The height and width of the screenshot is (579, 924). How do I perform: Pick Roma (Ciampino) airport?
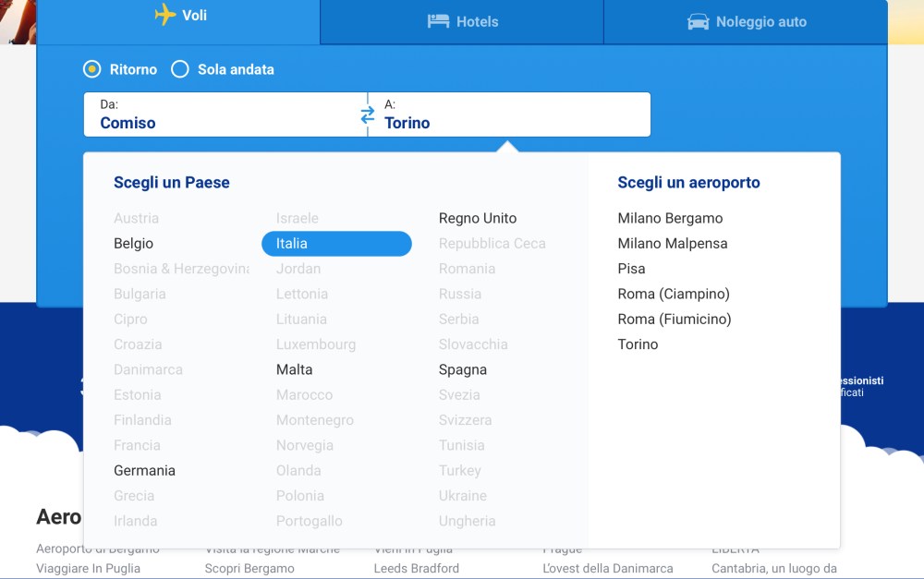(673, 294)
